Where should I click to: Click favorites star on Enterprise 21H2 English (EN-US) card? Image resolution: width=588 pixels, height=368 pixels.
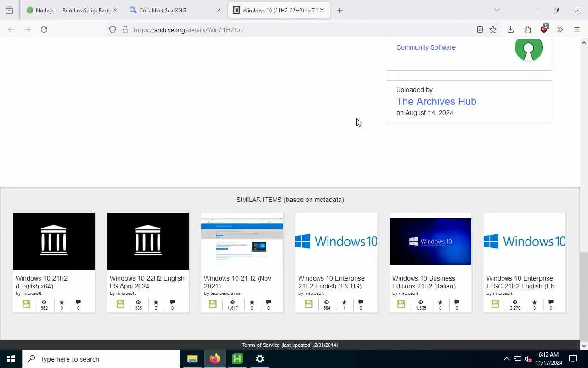[x=344, y=302]
